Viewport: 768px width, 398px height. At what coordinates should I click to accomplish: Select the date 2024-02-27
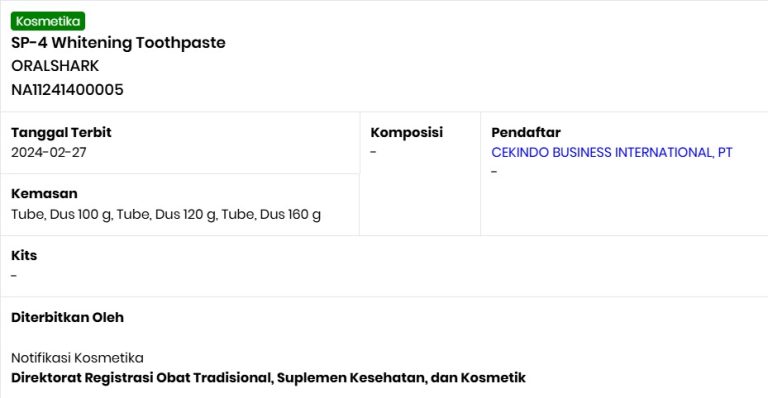click(x=48, y=152)
